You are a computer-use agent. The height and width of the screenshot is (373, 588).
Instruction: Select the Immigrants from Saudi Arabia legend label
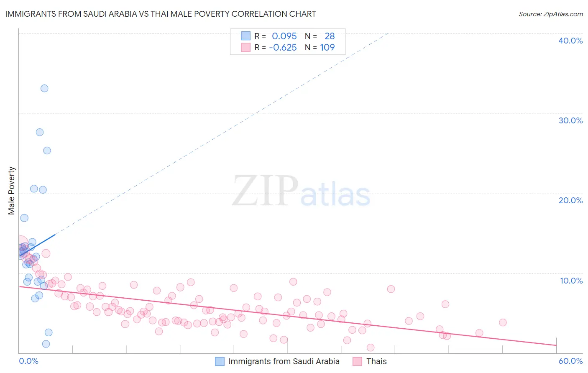point(284,361)
